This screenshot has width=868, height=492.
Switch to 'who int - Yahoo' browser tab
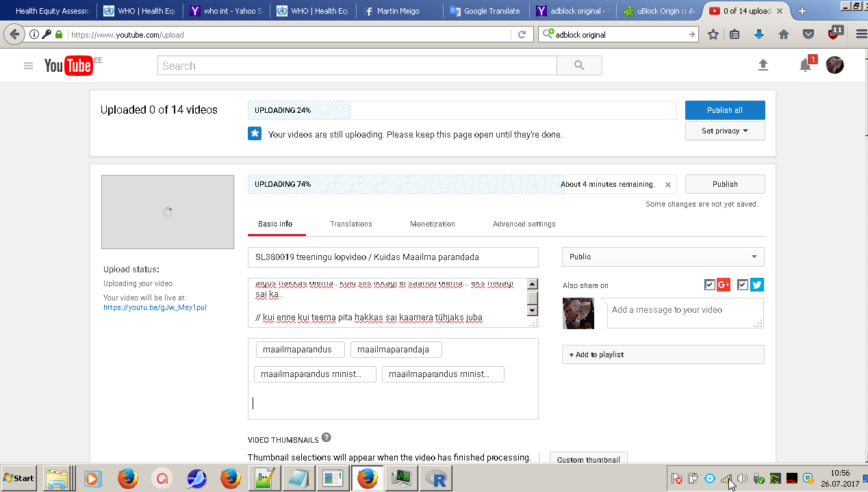[x=226, y=11]
